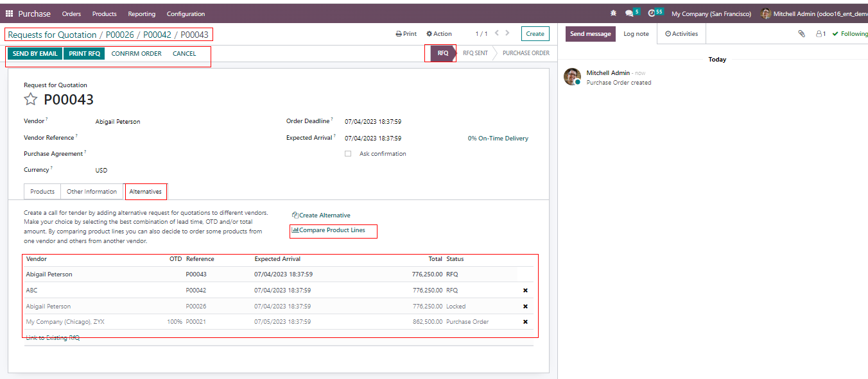Remove the ABC alternative row with X
Viewport: 868px width, 379px height.
[525, 291]
